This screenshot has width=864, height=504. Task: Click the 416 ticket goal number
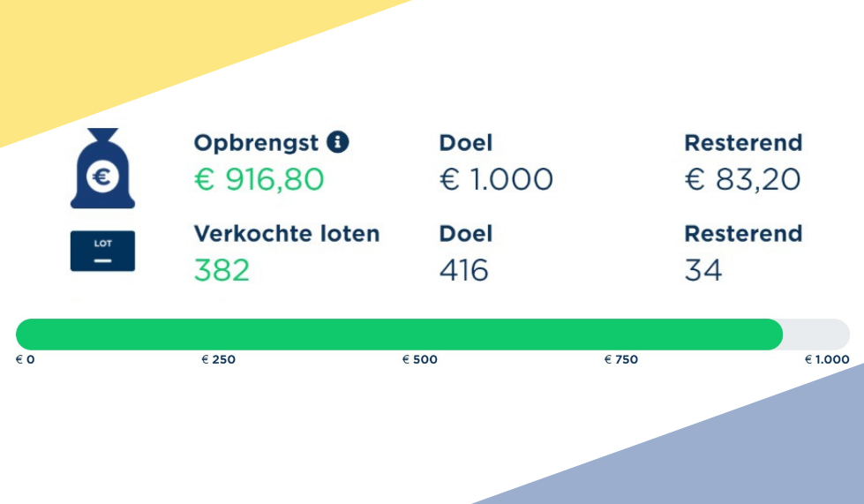click(464, 270)
